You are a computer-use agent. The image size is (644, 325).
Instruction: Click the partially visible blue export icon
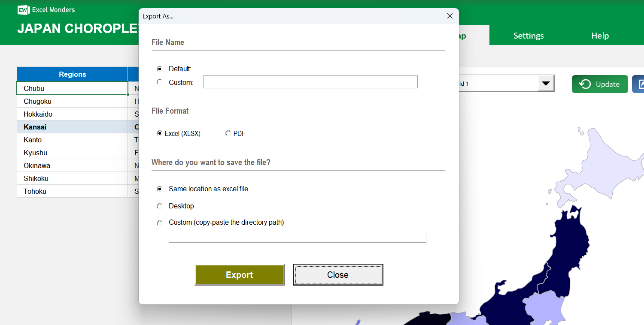pos(640,84)
